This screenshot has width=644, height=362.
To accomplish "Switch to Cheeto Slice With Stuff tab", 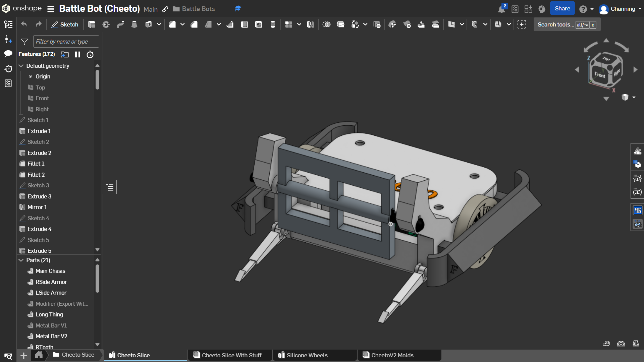I will 230,355.
